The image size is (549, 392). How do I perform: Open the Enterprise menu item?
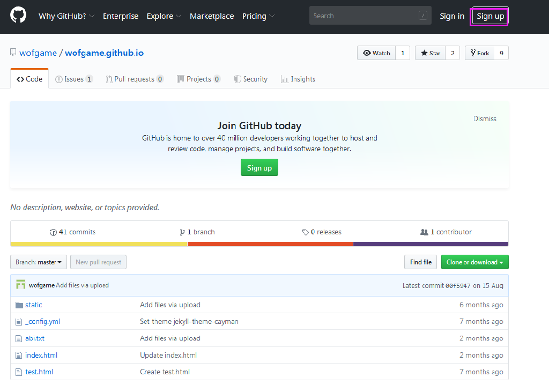click(121, 16)
